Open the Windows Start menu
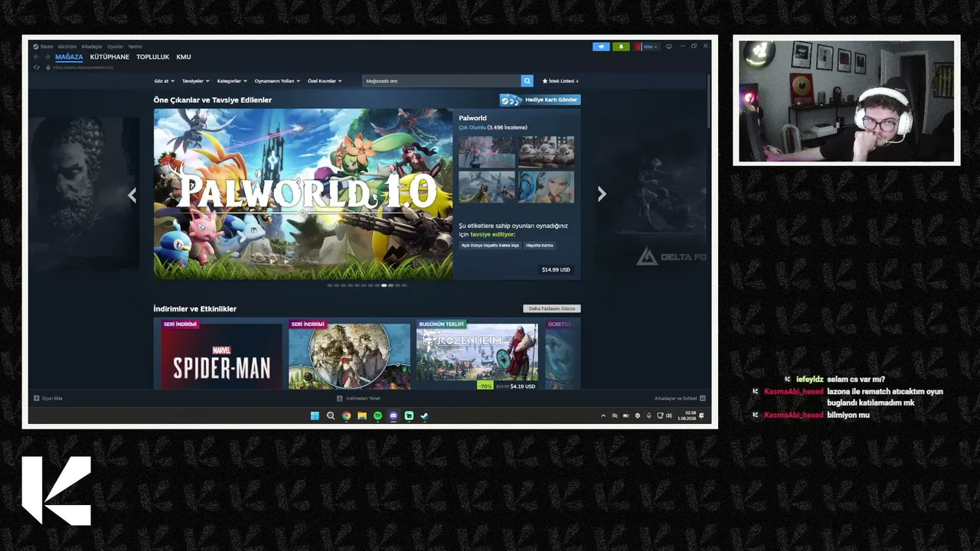The height and width of the screenshot is (551, 980). point(315,416)
